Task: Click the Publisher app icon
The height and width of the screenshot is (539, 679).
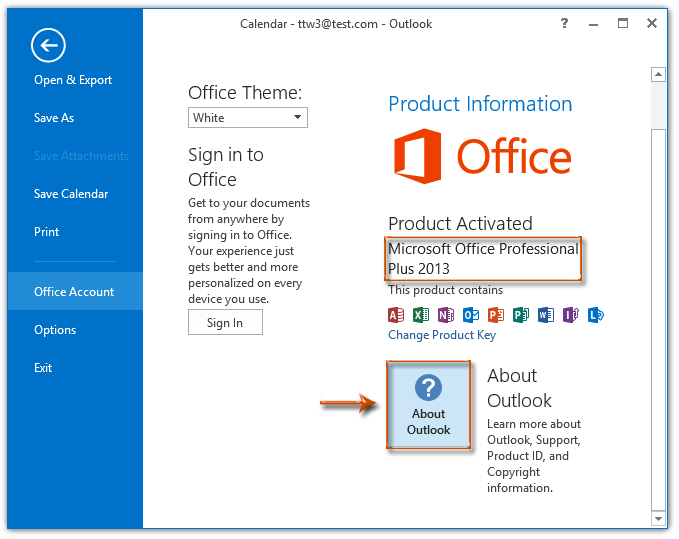Action: (521, 315)
